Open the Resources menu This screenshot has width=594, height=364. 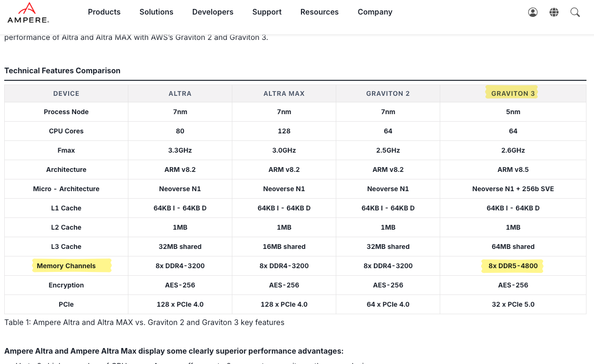319,12
